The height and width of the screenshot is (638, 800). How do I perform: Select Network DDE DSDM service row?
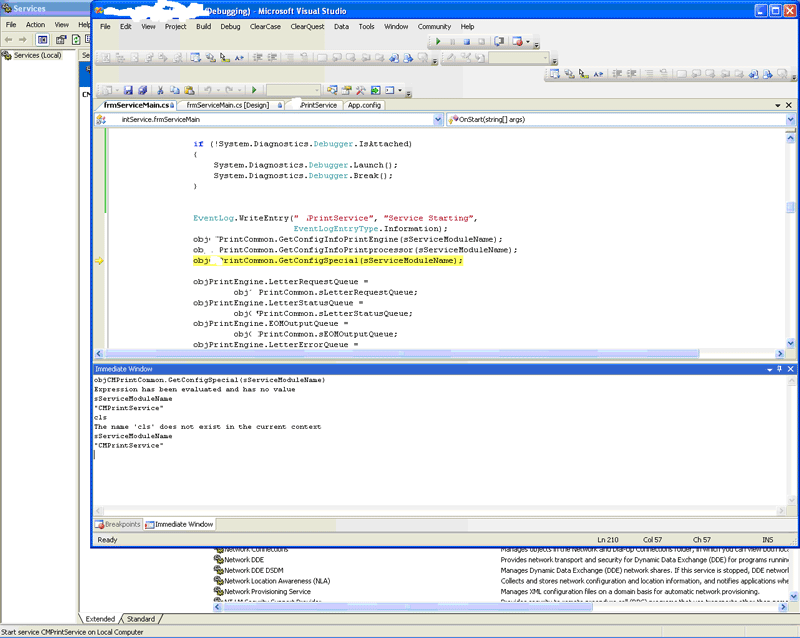tap(253, 570)
